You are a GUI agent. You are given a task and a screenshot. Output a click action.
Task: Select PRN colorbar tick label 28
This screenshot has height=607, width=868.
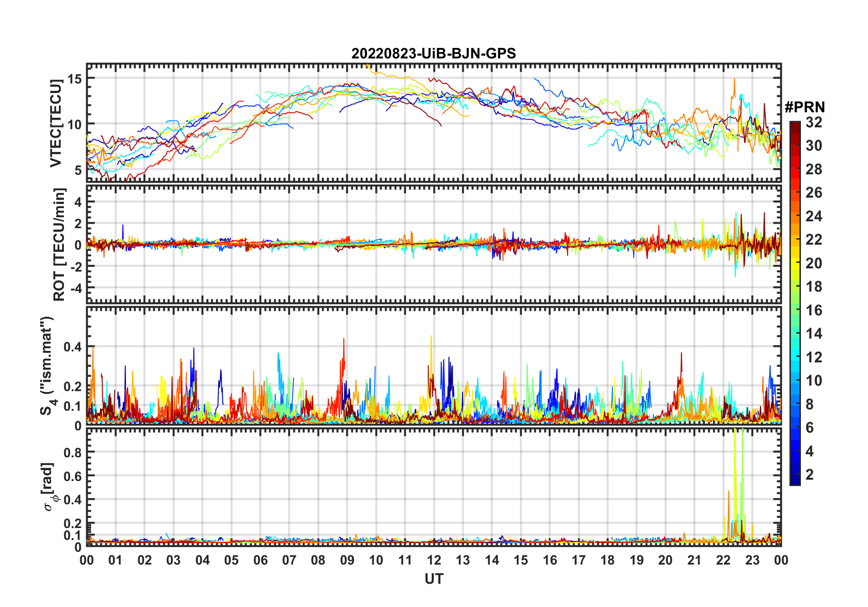coord(814,169)
